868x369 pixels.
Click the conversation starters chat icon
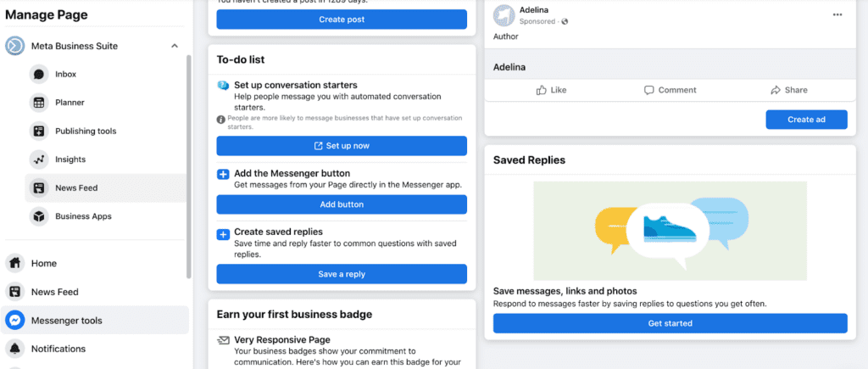(223, 86)
